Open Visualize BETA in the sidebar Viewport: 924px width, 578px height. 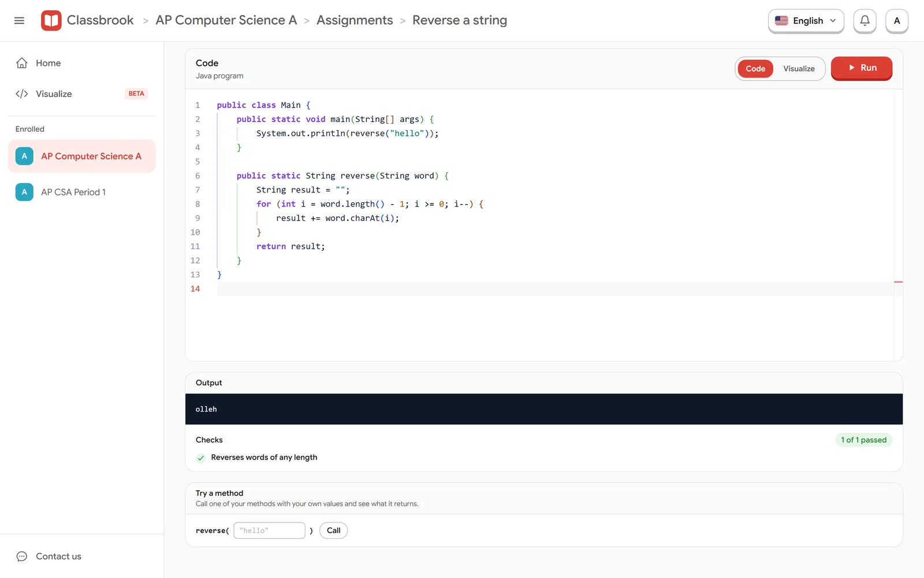coord(82,94)
